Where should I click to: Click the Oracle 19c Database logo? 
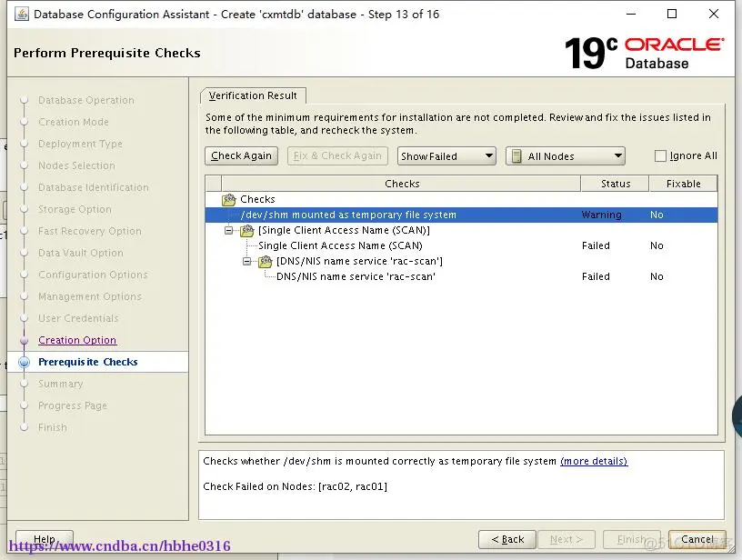click(644, 53)
